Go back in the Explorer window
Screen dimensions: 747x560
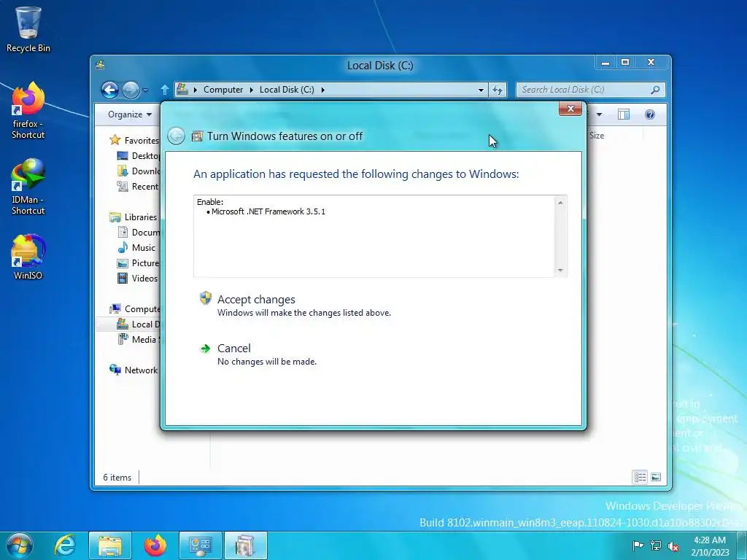coord(109,90)
